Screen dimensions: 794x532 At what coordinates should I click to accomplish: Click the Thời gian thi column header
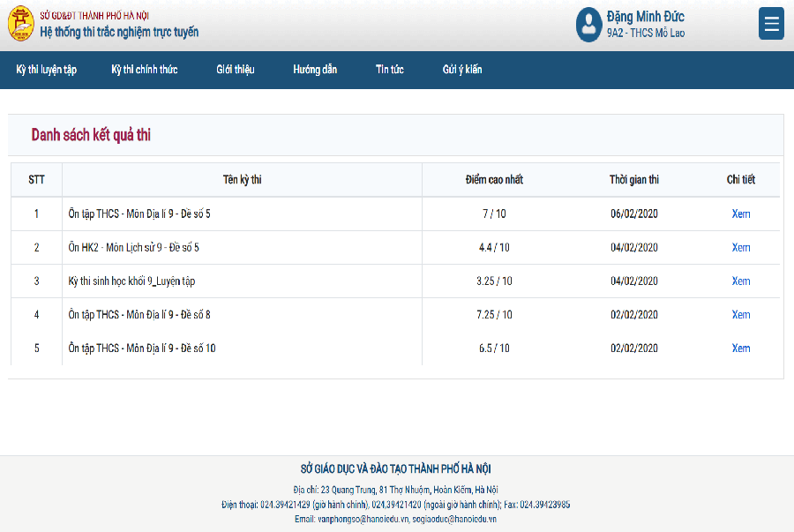pos(633,180)
